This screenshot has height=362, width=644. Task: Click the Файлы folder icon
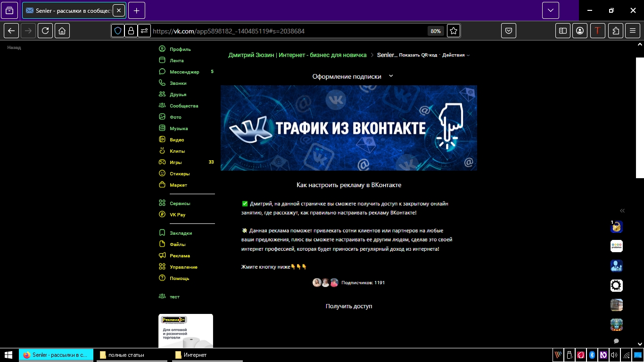click(162, 244)
